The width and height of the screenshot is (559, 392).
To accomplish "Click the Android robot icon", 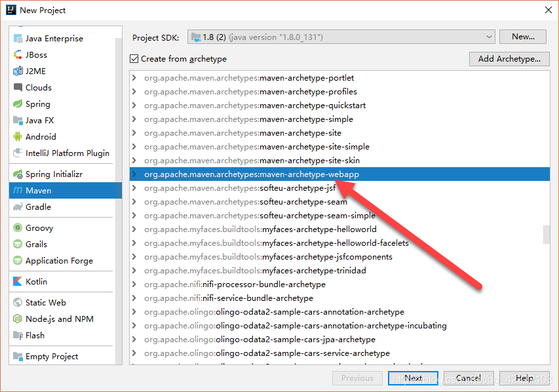I will pos(18,136).
